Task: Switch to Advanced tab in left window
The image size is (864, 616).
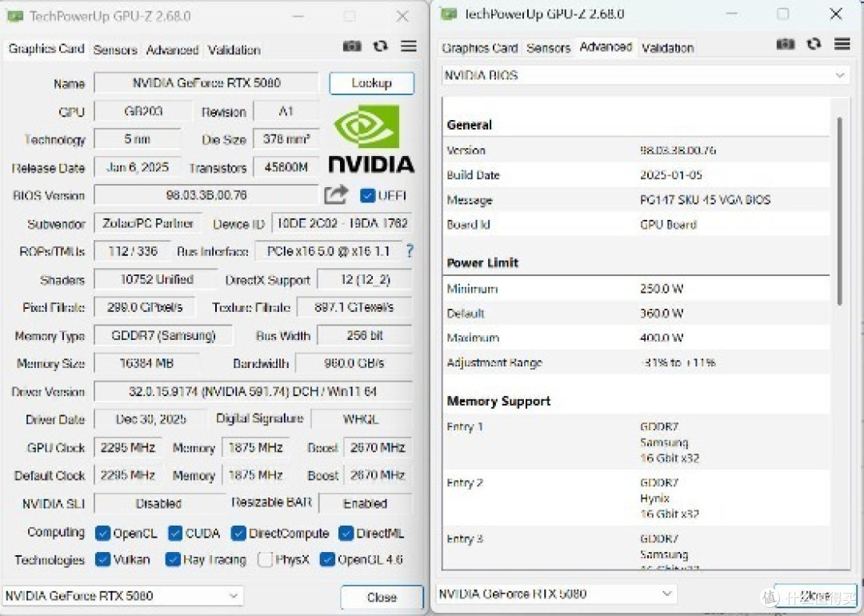Action: [x=172, y=50]
